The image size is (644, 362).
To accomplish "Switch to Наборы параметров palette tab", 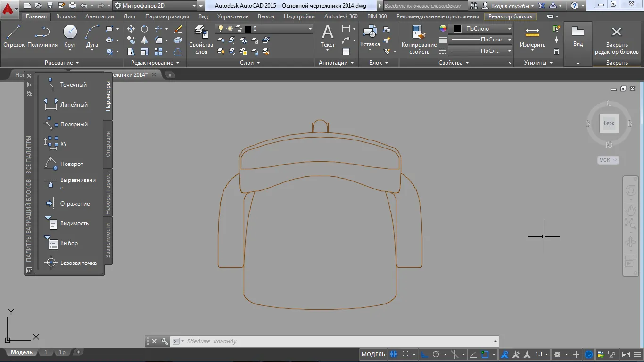I will (x=108, y=192).
